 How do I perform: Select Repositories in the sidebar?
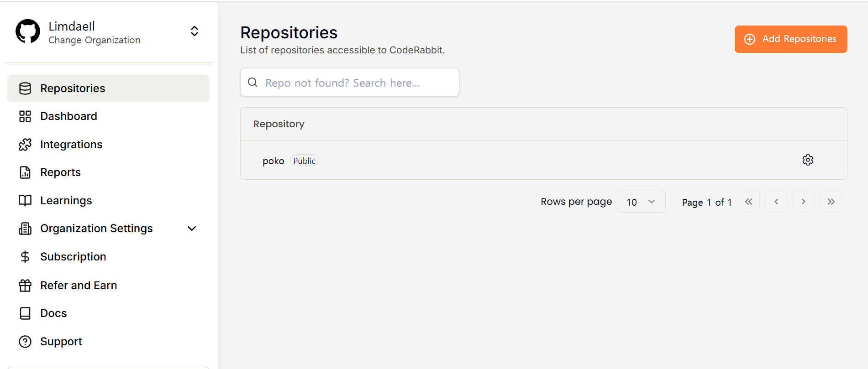[x=73, y=88]
